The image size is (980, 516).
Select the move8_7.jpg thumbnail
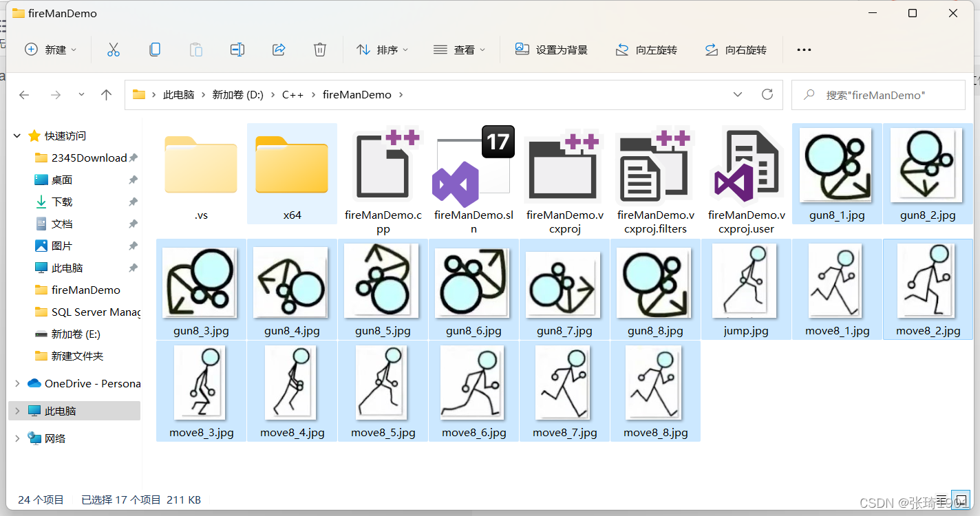(x=564, y=383)
